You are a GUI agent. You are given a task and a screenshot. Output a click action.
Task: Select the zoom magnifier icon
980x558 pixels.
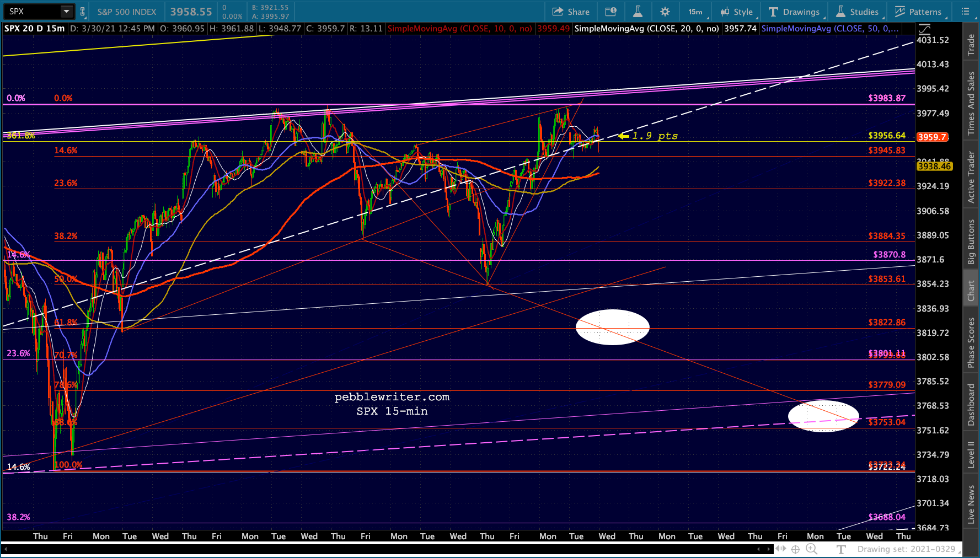point(811,549)
